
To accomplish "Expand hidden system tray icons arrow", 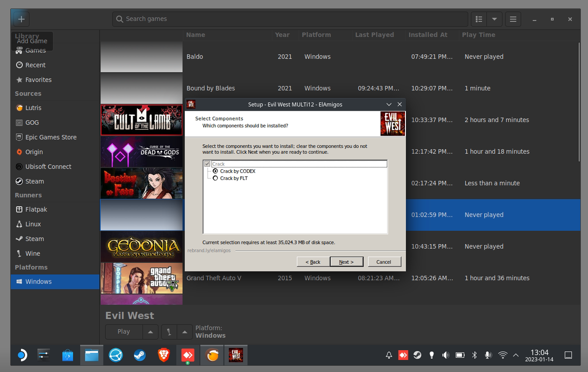I will 516,355.
